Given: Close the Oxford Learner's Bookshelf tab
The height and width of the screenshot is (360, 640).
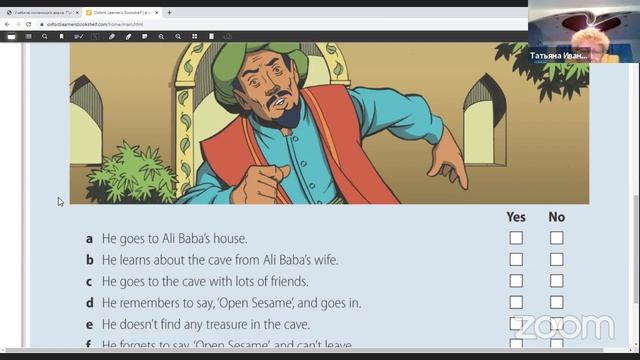Looking at the screenshot, I should pos(157,13).
